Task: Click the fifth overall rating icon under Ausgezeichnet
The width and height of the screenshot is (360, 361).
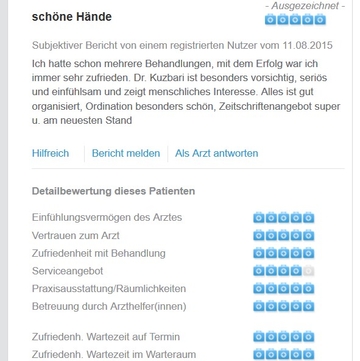Action: pyautogui.click(x=320, y=20)
